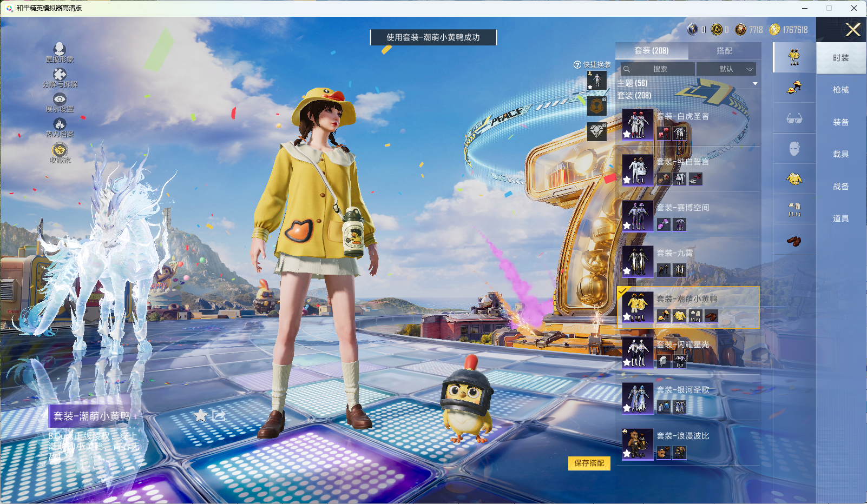Close the wardrobe with the gold X
This screenshot has height=504, width=867.
pos(853,30)
